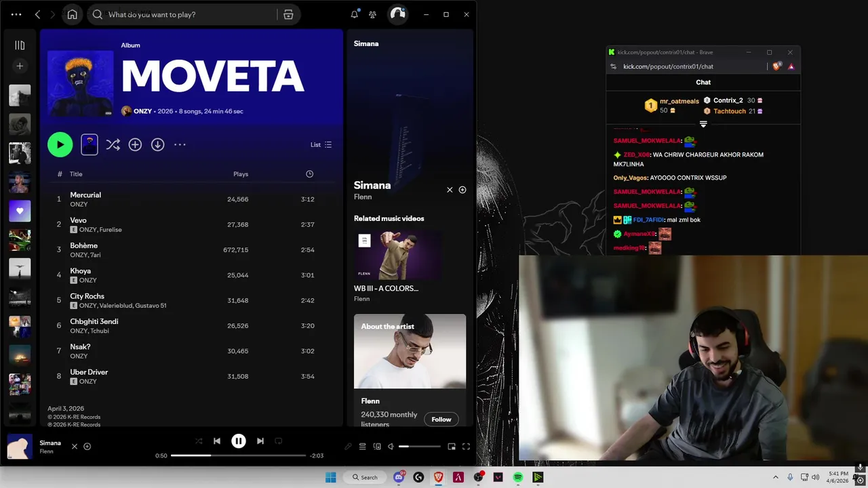
Task: Click Brave Rewards triangle icon in chat window
Action: pyautogui.click(x=791, y=66)
